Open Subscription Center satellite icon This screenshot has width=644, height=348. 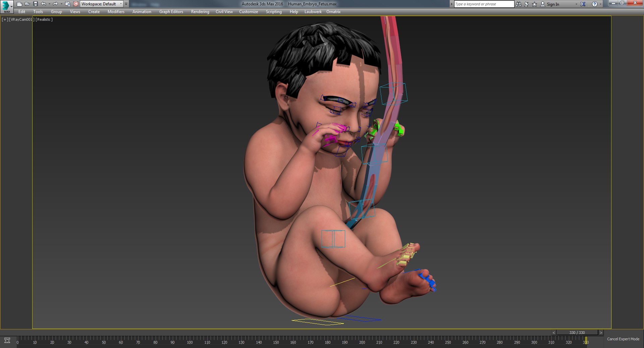[x=527, y=4]
